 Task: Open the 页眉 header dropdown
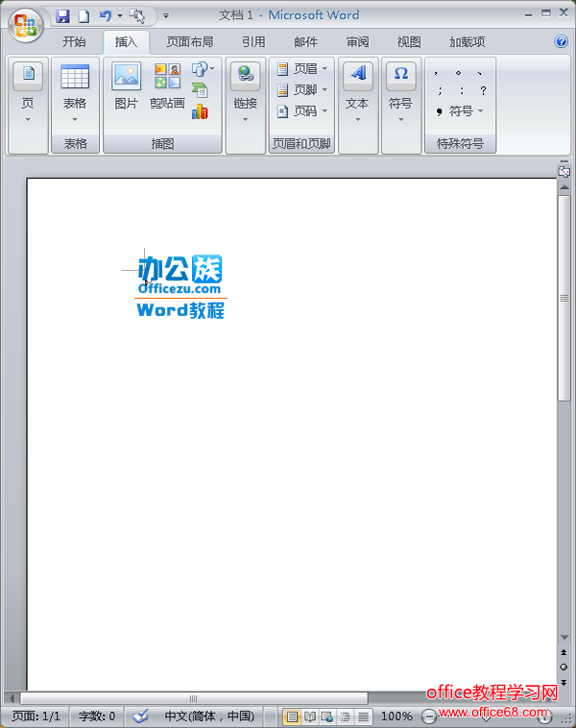coord(302,69)
